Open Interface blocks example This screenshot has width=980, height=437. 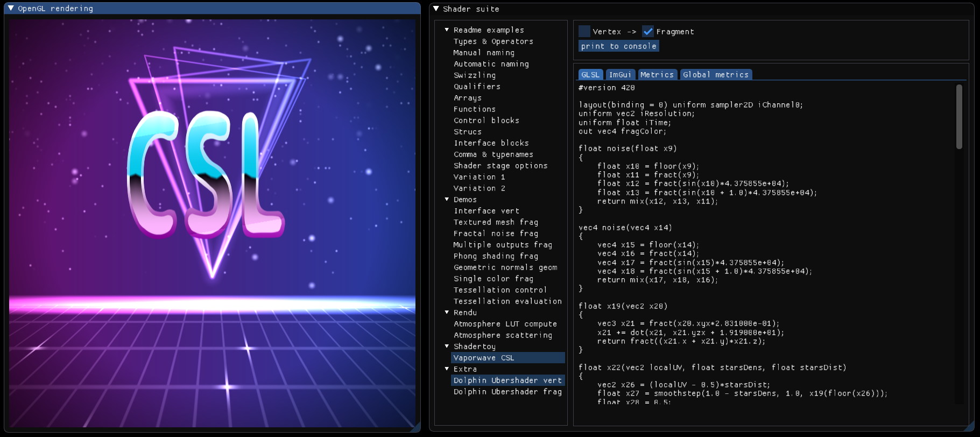[x=491, y=143]
